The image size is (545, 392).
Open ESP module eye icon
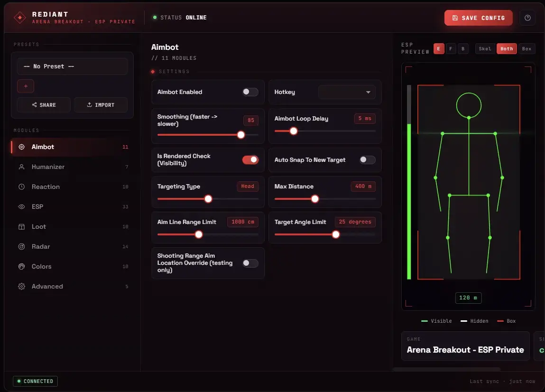[21, 206]
